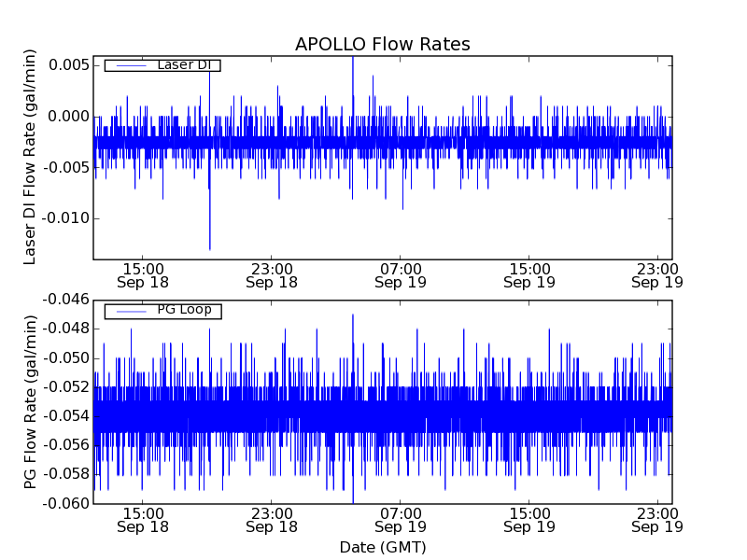Click the -0.005 tick label on top plot

pos(66,168)
